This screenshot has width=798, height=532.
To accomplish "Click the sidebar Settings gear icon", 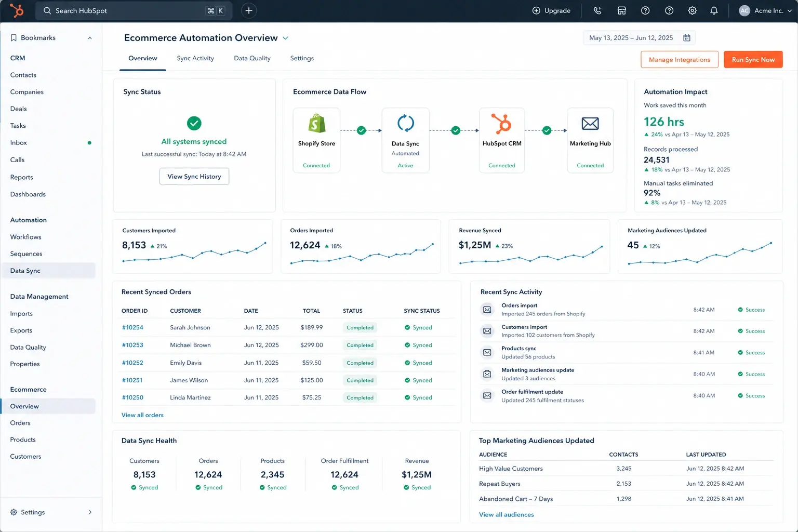I will pos(14,512).
